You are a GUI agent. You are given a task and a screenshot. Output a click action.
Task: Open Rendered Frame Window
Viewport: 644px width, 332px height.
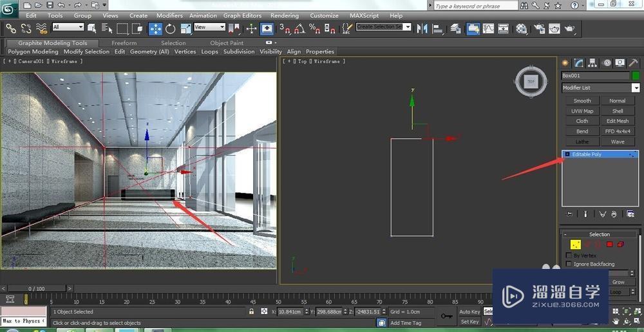554,28
